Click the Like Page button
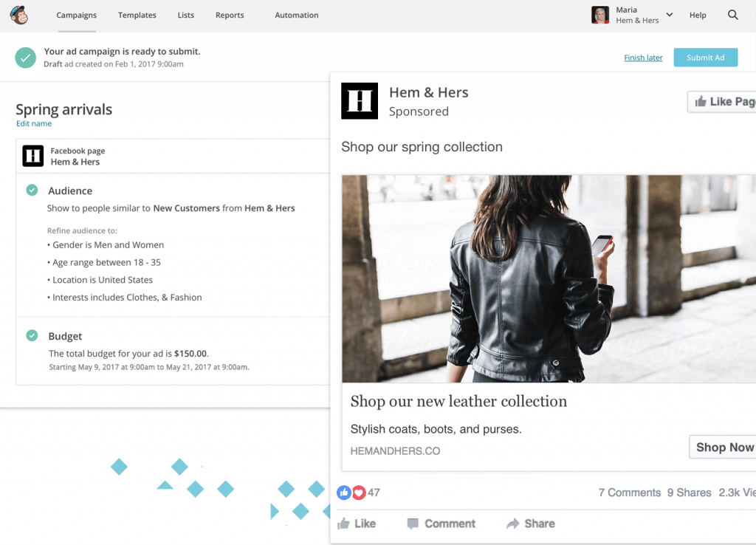 pos(722,102)
